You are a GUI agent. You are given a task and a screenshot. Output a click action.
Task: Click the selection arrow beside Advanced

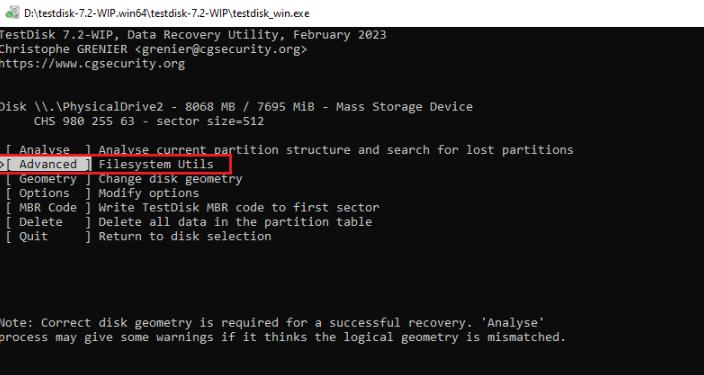[2, 164]
